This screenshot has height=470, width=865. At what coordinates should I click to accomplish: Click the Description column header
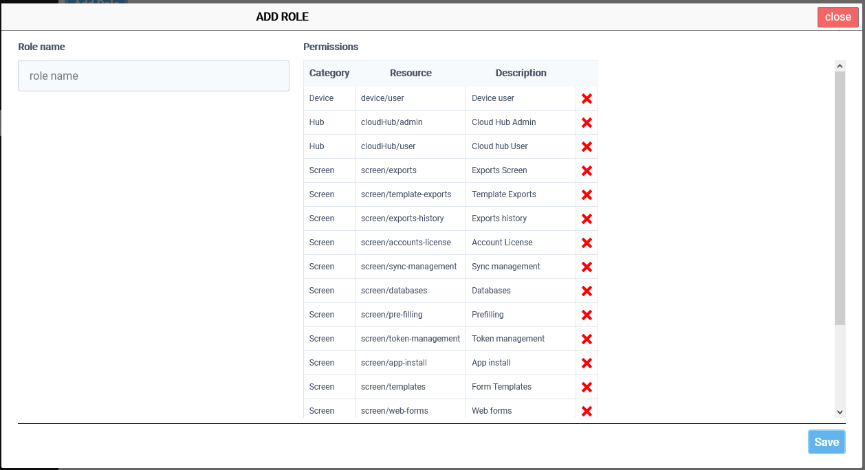pos(521,73)
